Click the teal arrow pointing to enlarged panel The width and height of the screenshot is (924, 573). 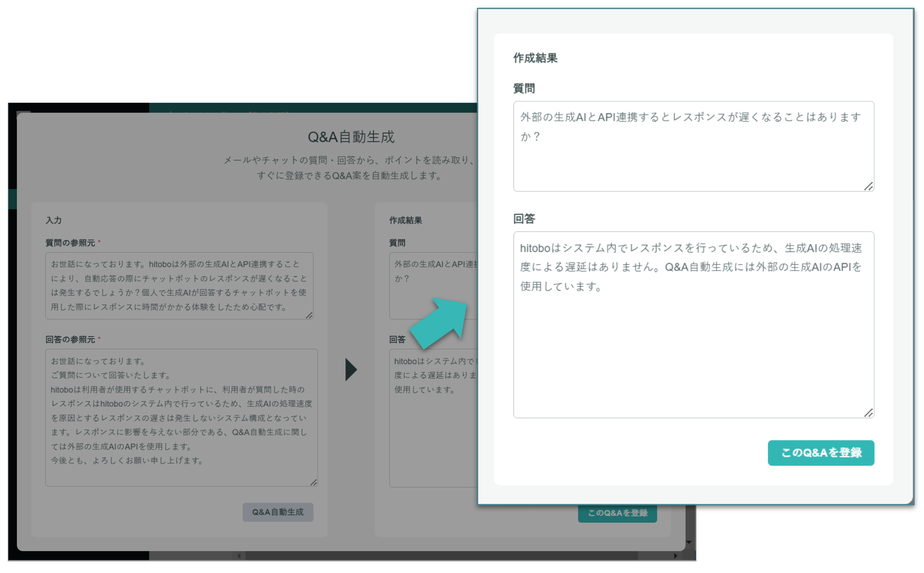[439, 323]
